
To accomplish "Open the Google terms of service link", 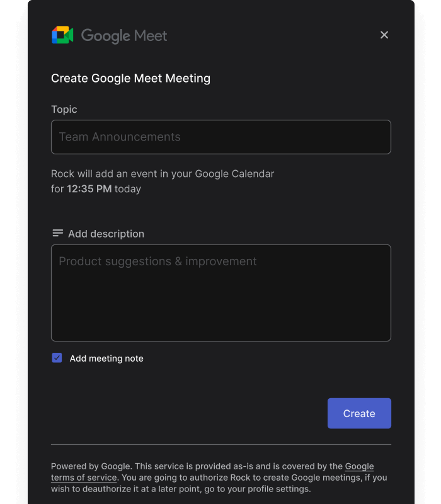I will click(x=358, y=467).
